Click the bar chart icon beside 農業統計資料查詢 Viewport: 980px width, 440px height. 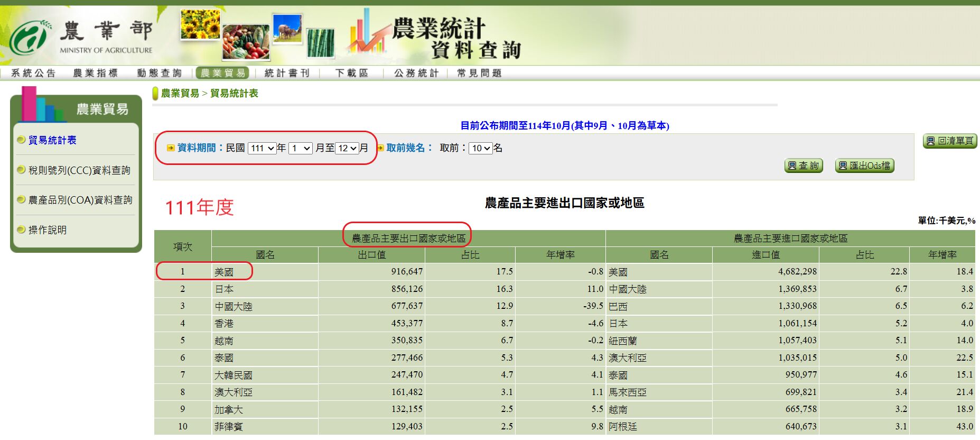[366, 33]
